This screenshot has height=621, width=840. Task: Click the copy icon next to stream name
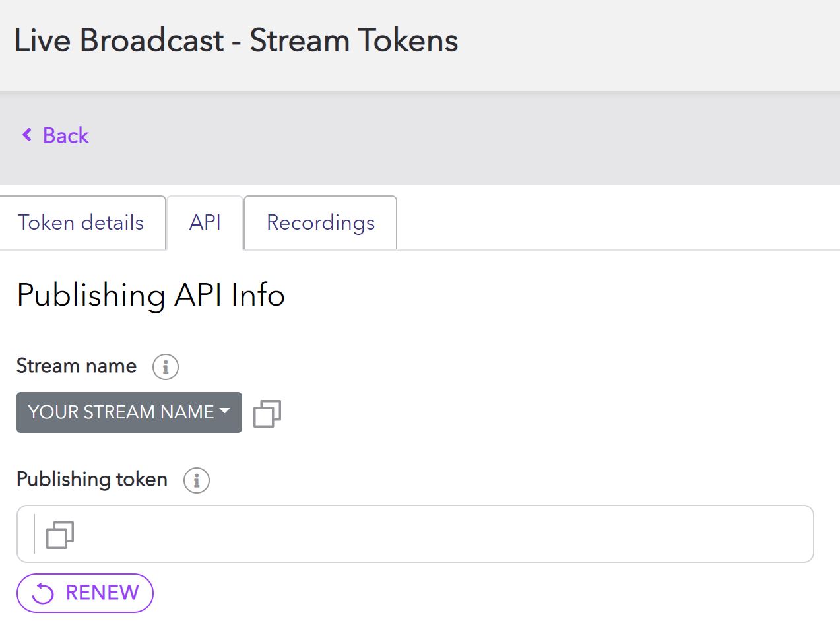click(269, 413)
